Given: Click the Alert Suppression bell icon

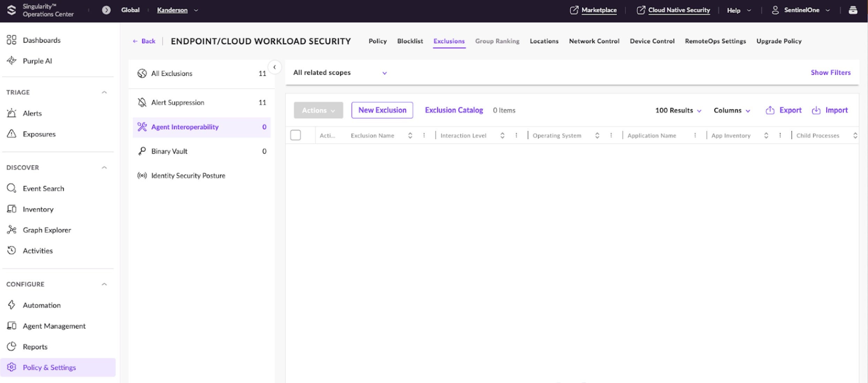Looking at the screenshot, I should (142, 102).
